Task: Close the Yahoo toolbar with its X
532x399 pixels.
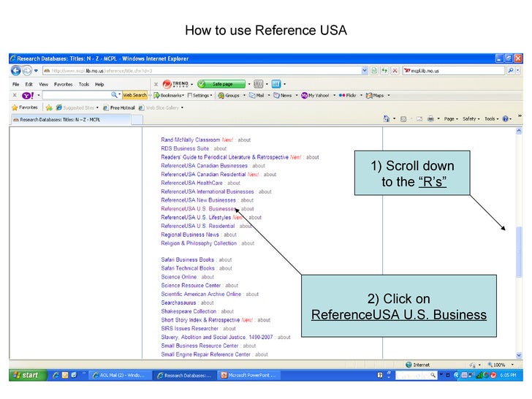Action: click(x=15, y=95)
